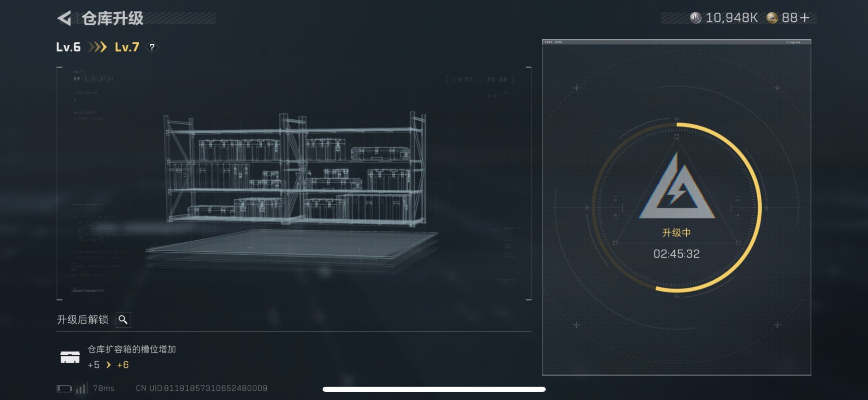This screenshot has height=400, width=868.
Task: Tap the back arrow icon
Action: (64, 19)
